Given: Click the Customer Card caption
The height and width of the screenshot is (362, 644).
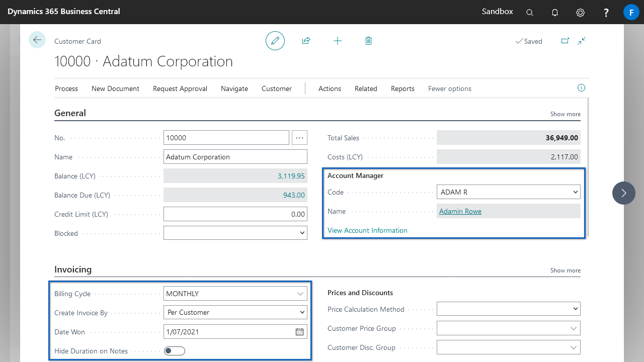Looking at the screenshot, I should click(x=77, y=41).
